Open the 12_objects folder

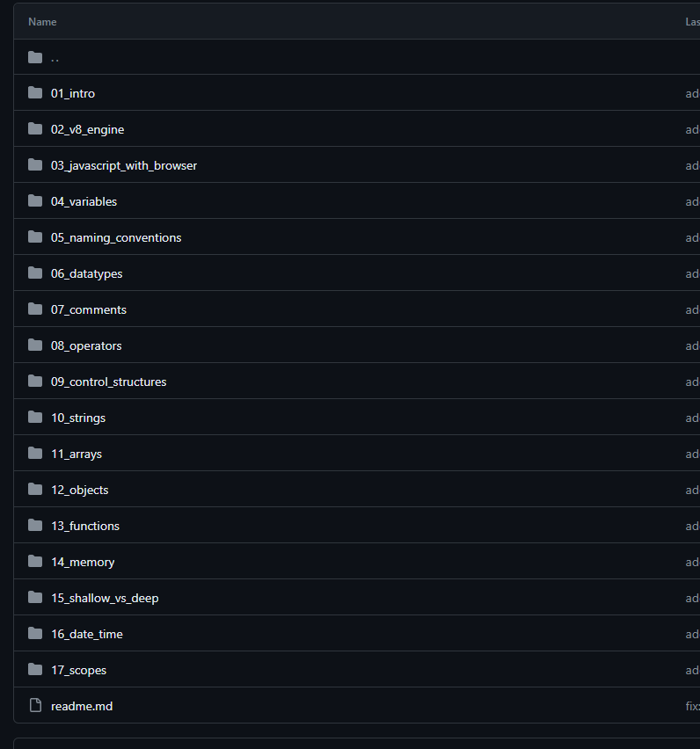pos(79,490)
